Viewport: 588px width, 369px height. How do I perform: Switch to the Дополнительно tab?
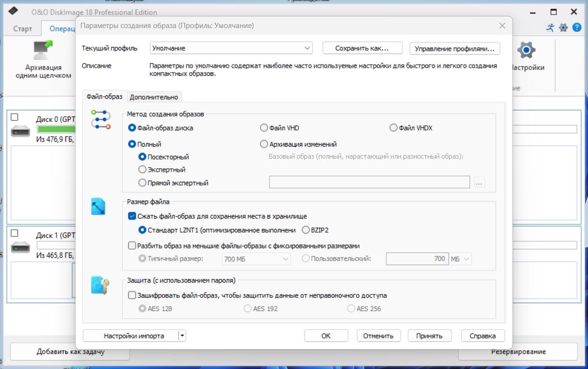(x=154, y=97)
